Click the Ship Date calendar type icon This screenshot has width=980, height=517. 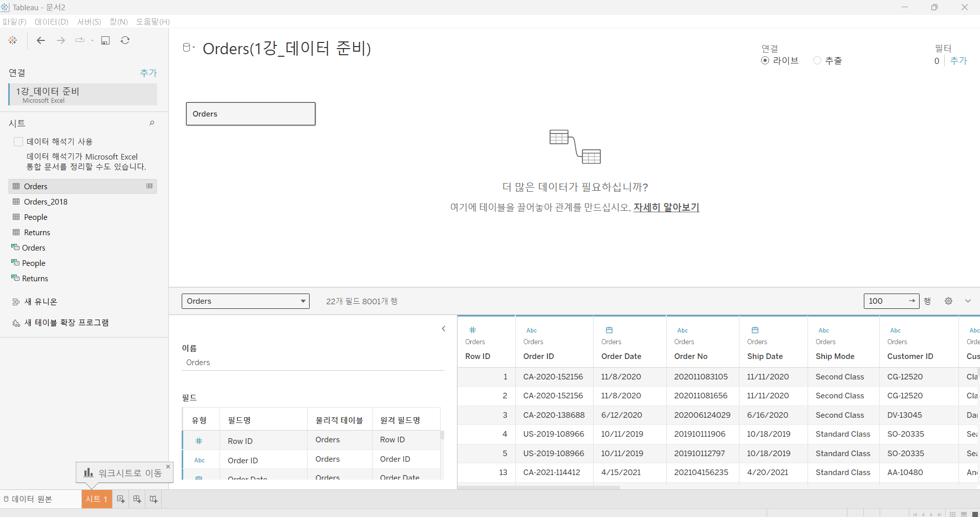pyautogui.click(x=755, y=330)
